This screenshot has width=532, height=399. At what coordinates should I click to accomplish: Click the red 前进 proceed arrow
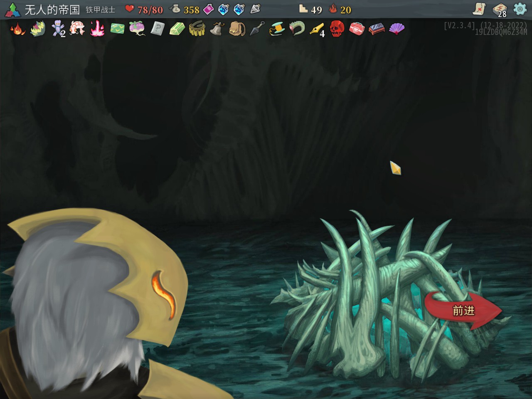point(463,310)
